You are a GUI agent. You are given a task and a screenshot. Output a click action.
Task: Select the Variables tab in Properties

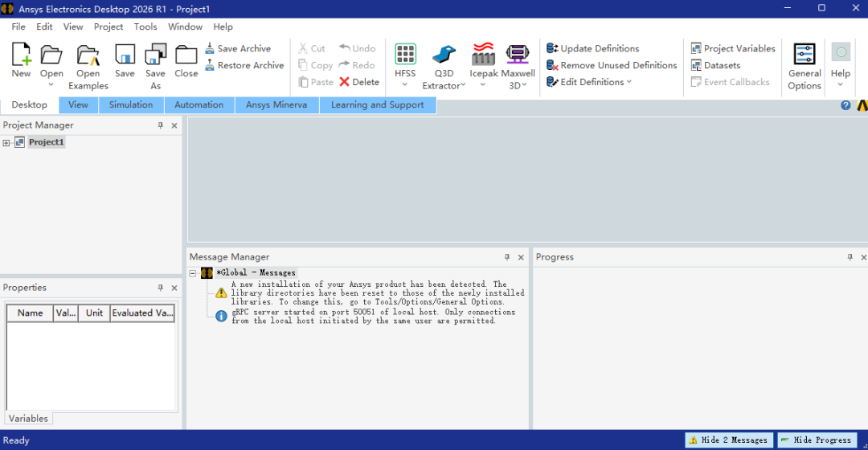pos(28,419)
